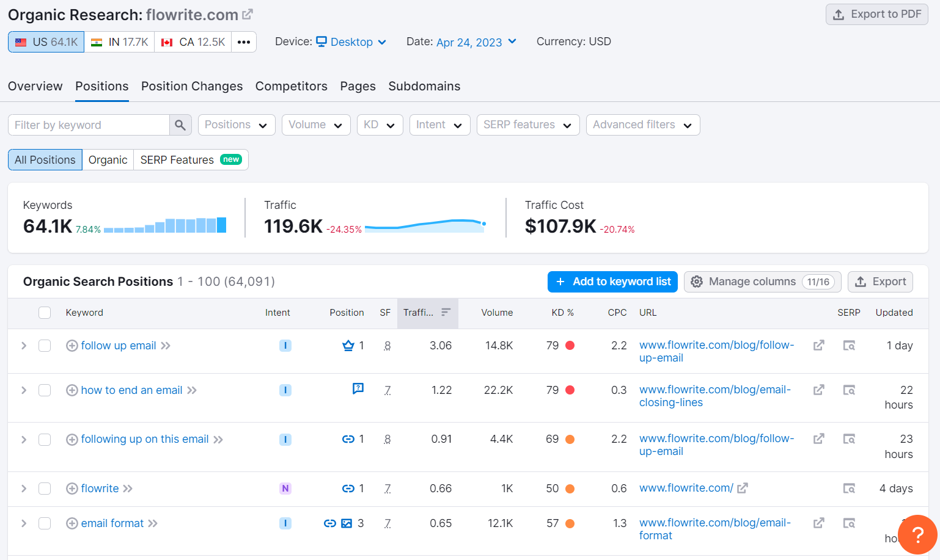
Task: Open the SERP features filter dropdown
Action: (x=528, y=125)
